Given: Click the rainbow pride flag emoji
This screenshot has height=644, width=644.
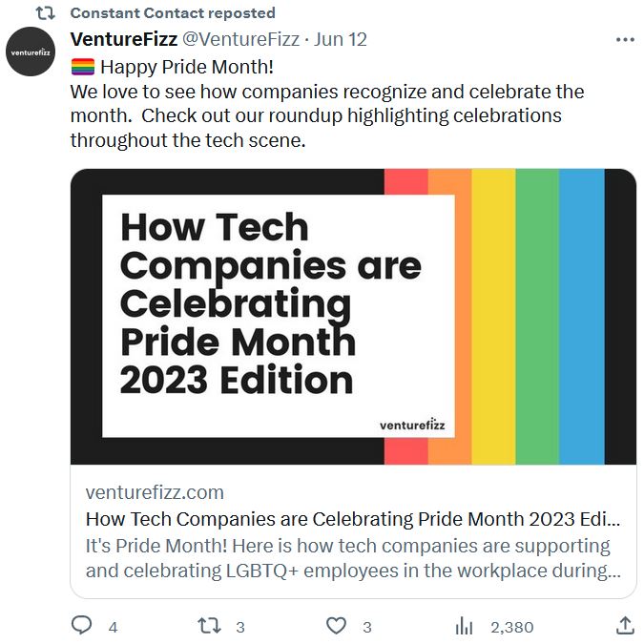Looking at the screenshot, I should (82, 67).
